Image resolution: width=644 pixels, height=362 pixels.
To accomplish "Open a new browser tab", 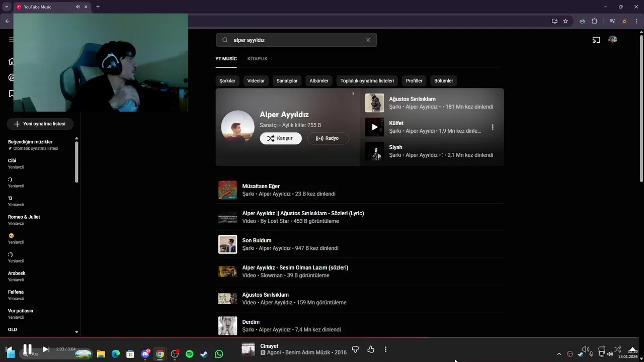I will point(98,7).
